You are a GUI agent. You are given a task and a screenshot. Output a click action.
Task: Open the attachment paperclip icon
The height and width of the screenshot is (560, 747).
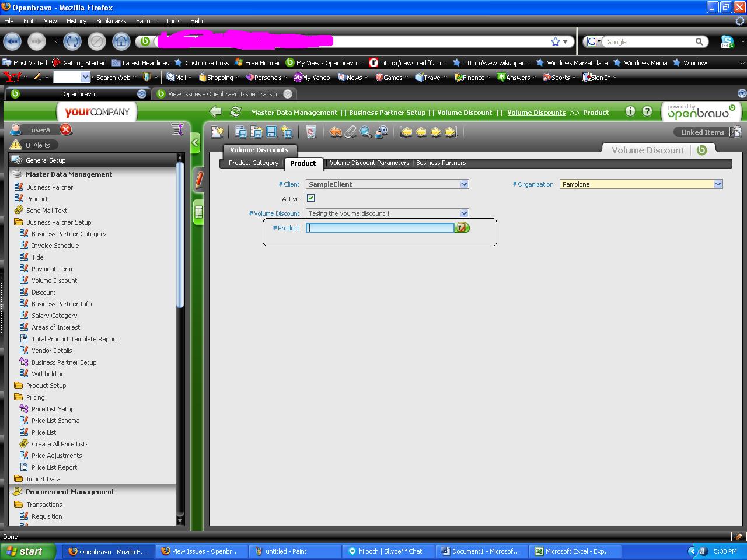tap(350, 132)
